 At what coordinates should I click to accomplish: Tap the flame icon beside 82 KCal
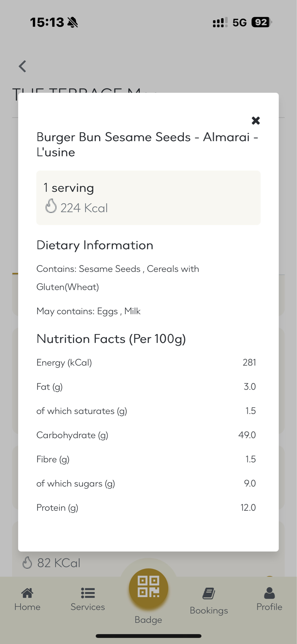tap(27, 563)
